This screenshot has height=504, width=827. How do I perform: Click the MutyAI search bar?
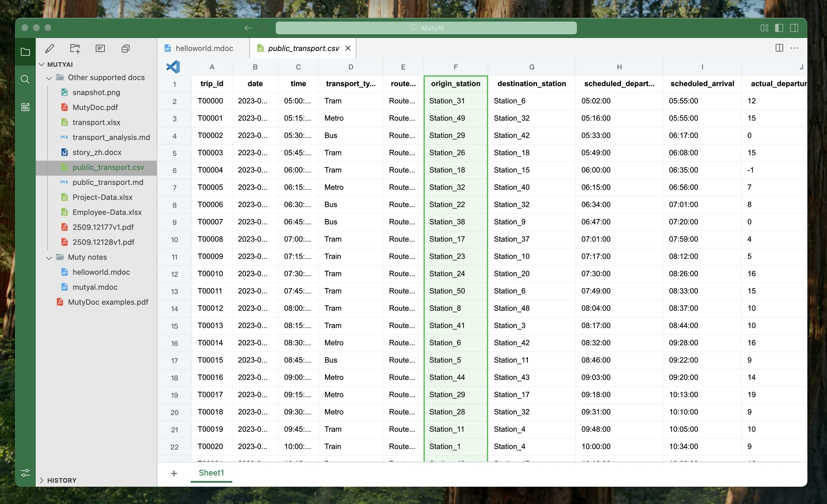tap(426, 28)
